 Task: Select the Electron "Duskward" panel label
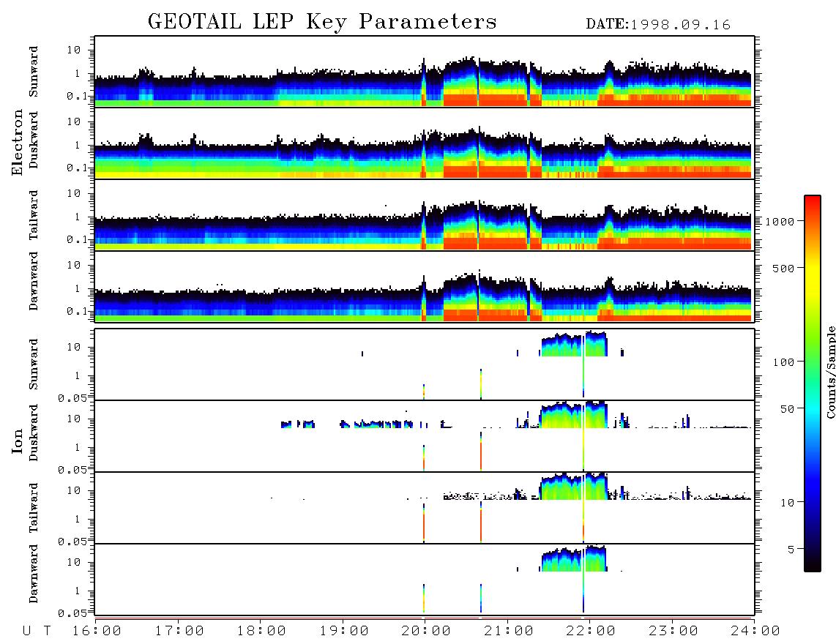tap(33, 140)
